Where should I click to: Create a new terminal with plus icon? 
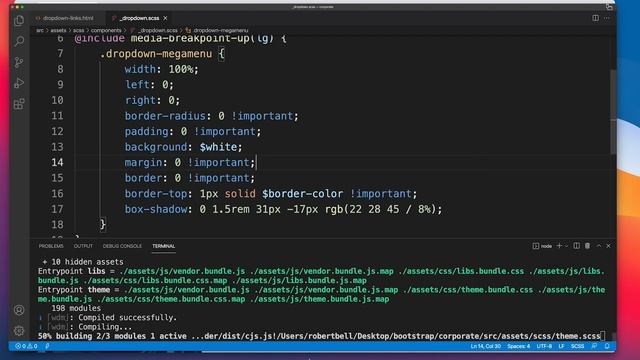point(559,246)
